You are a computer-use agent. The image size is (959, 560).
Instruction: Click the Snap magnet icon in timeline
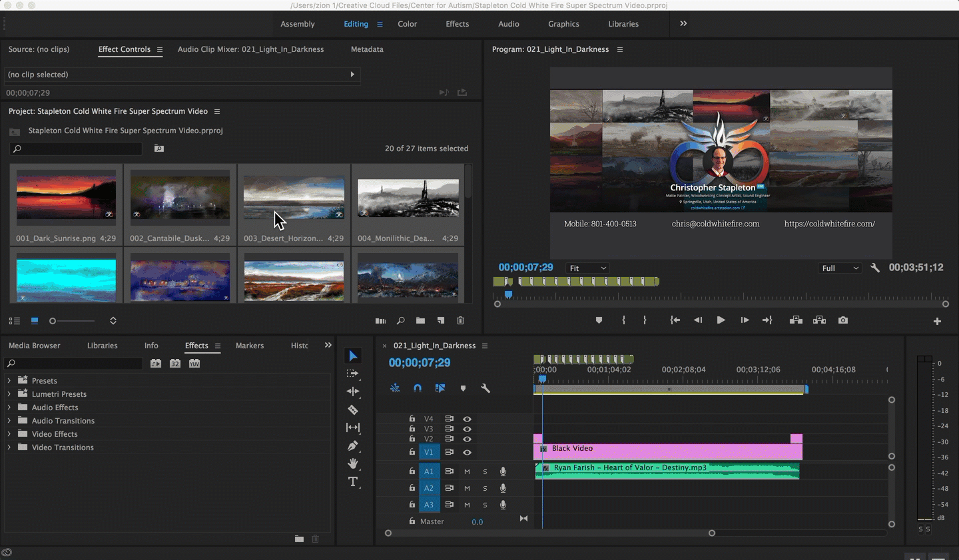(x=418, y=388)
